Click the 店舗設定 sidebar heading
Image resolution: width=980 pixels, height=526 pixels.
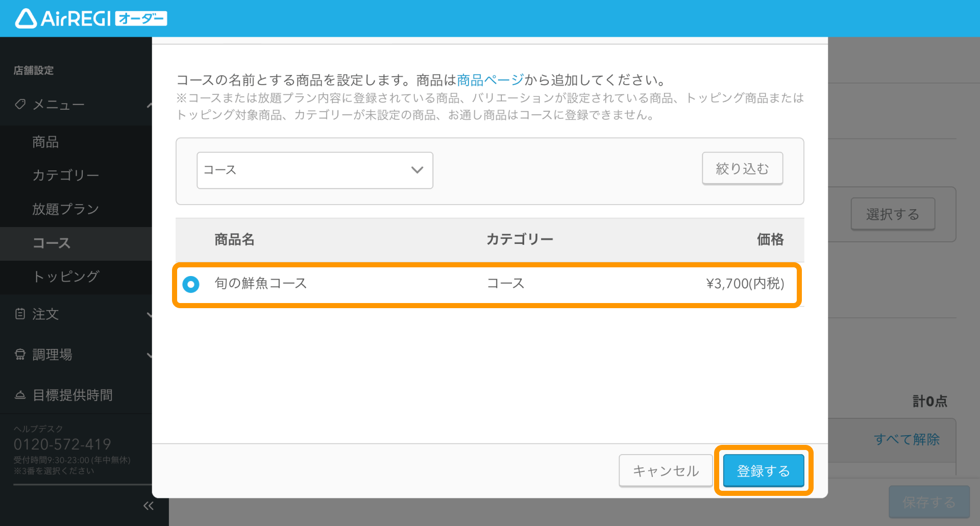[x=34, y=70]
